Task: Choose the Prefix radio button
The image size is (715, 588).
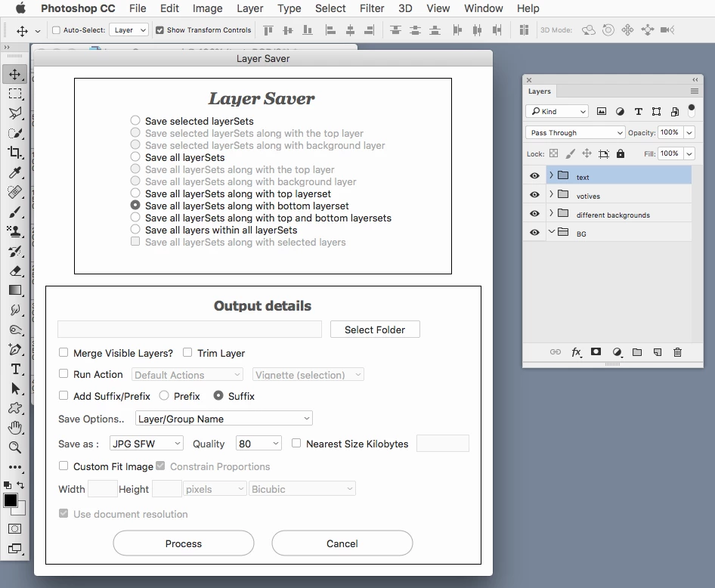Action: click(x=164, y=395)
